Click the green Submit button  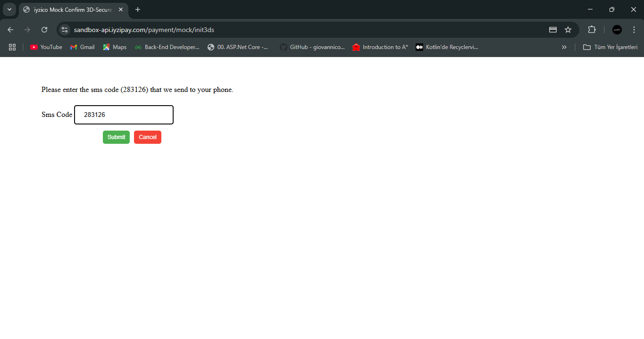pyautogui.click(x=116, y=137)
